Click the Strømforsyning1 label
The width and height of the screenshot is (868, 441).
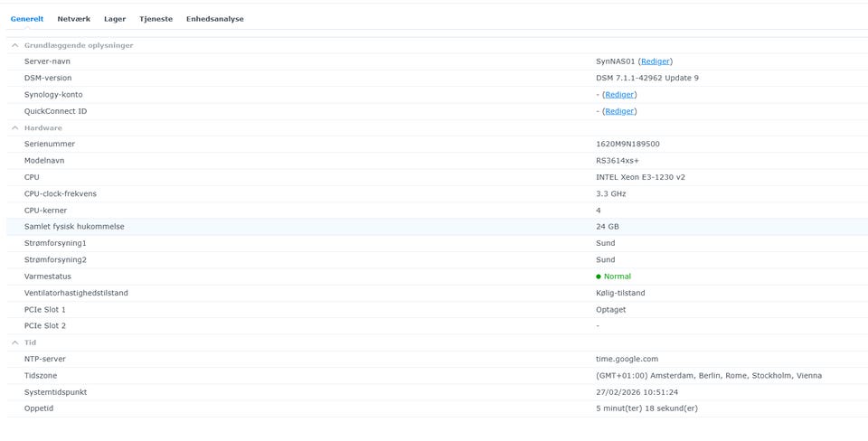click(55, 243)
